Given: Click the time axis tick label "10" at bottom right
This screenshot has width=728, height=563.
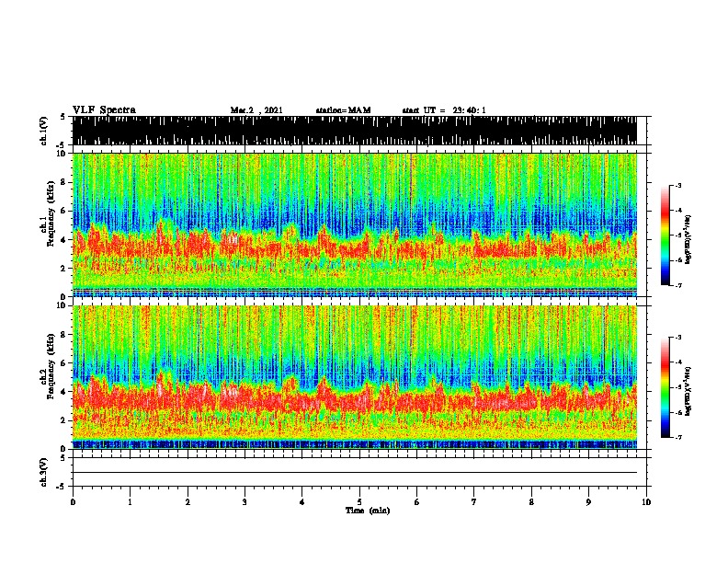Looking at the screenshot, I should tap(646, 502).
